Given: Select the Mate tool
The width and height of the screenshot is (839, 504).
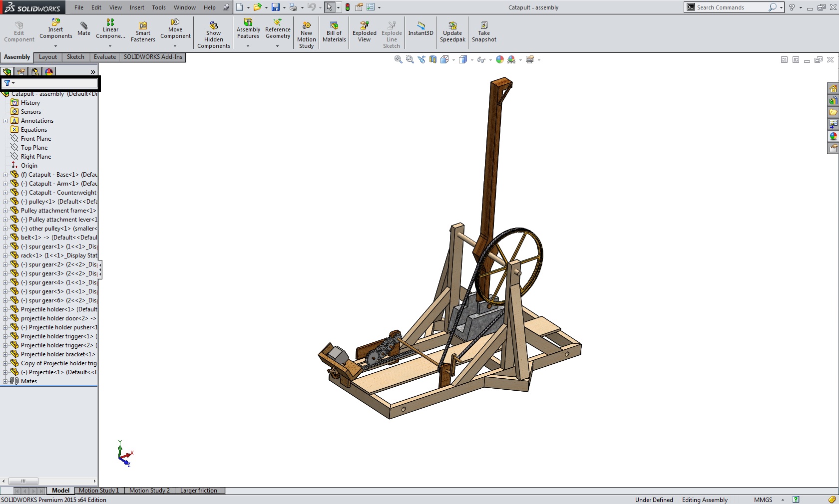Looking at the screenshot, I should (x=84, y=28).
